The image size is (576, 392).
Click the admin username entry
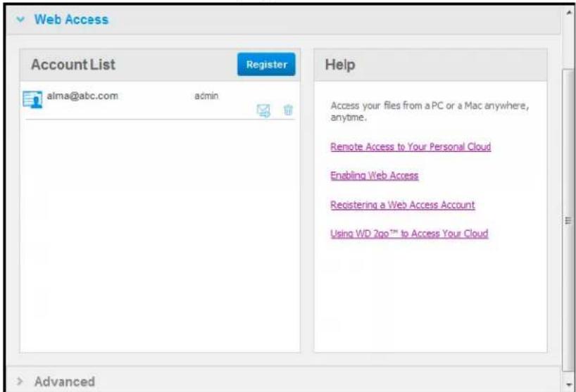[x=206, y=96]
